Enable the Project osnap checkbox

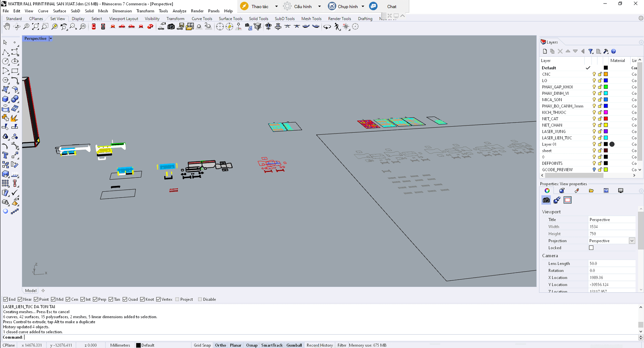[x=177, y=299]
